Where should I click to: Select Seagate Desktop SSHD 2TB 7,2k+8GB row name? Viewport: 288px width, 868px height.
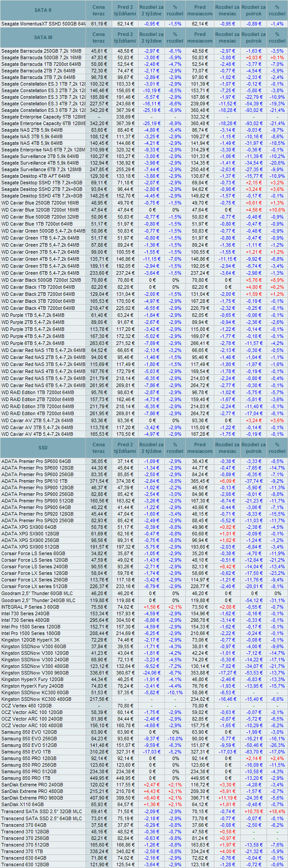42,189
